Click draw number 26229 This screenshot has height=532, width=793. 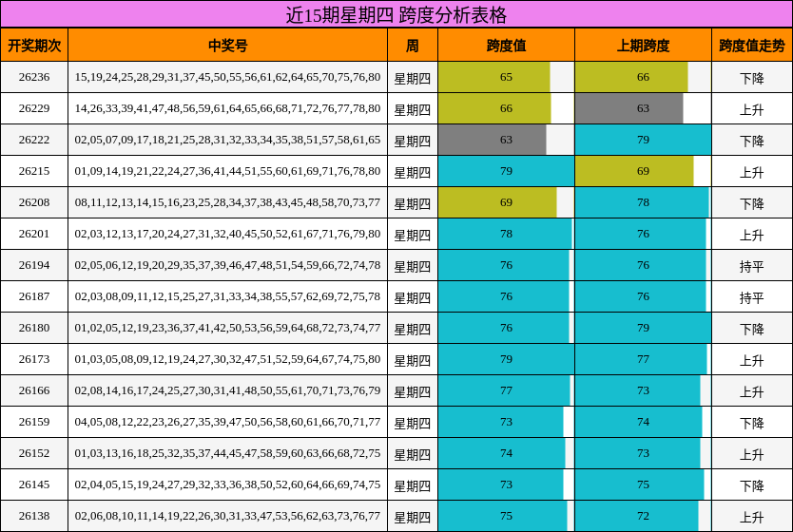(34, 108)
